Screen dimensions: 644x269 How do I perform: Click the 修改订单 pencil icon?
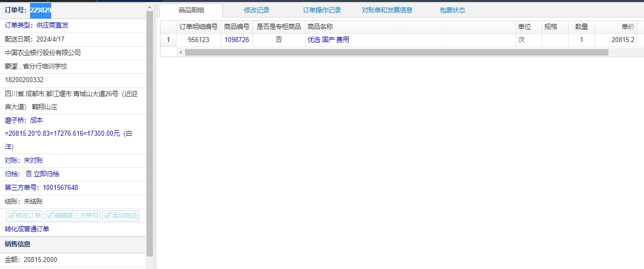pyautogui.click(x=12, y=215)
